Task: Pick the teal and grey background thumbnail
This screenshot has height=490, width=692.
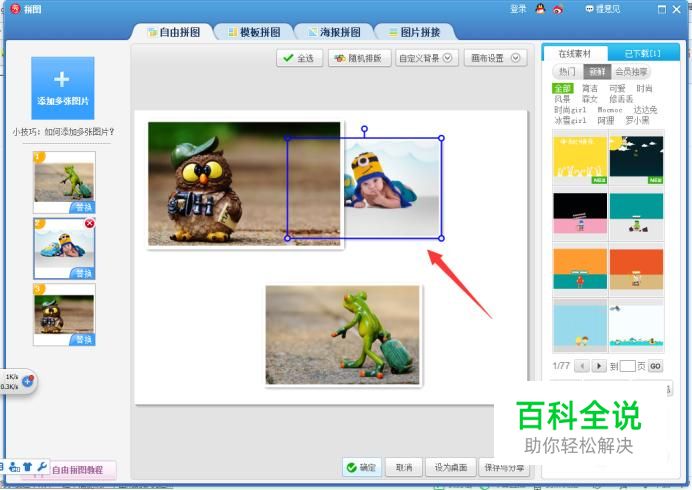Action: coord(636,213)
